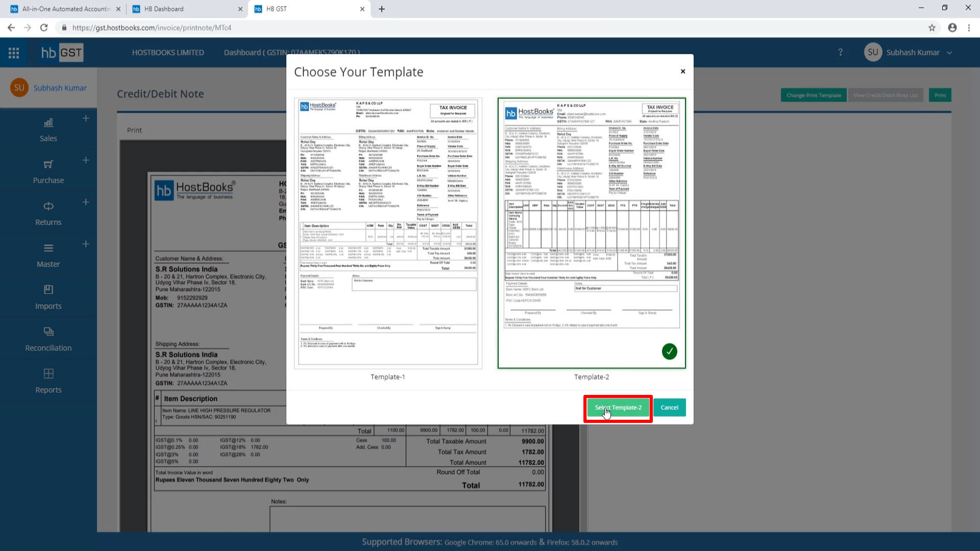Viewport: 980px width, 551px height.
Task: Click the green checkmark on Template-2
Action: [669, 352]
